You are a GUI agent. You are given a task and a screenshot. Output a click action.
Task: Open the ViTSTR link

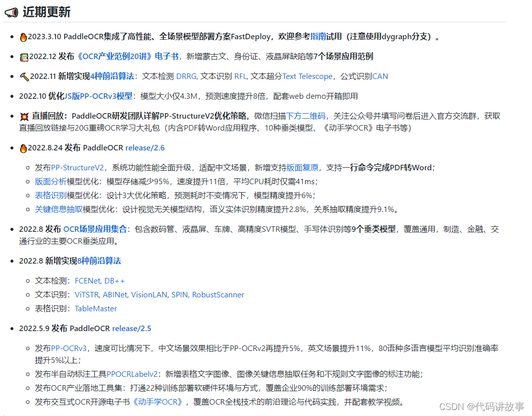click(x=86, y=295)
